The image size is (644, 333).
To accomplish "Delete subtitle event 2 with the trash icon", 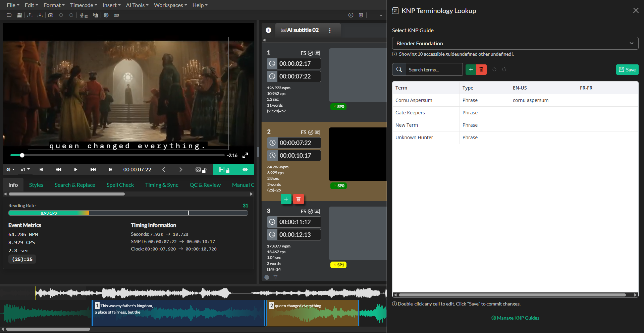I will [x=298, y=199].
